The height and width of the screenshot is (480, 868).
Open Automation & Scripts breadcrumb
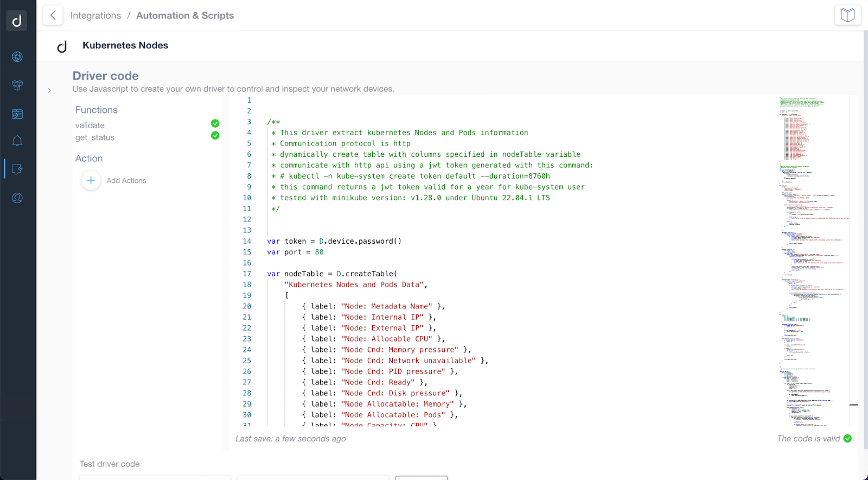point(185,16)
